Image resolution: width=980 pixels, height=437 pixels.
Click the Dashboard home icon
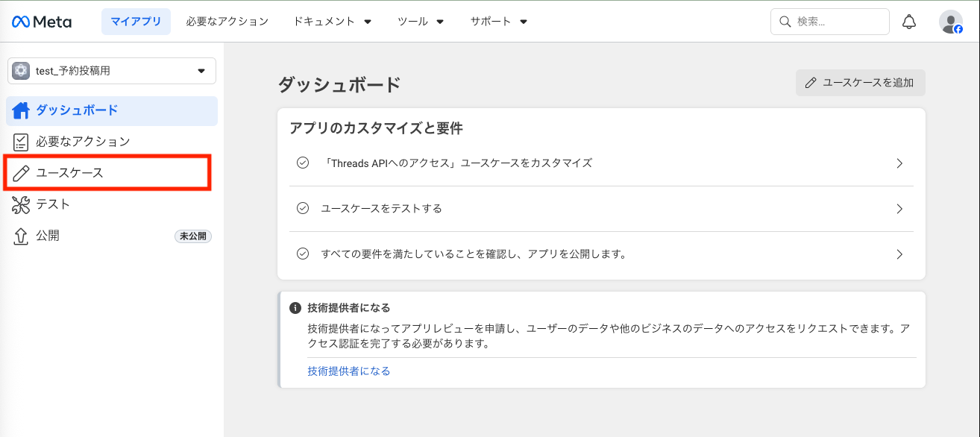click(x=21, y=110)
